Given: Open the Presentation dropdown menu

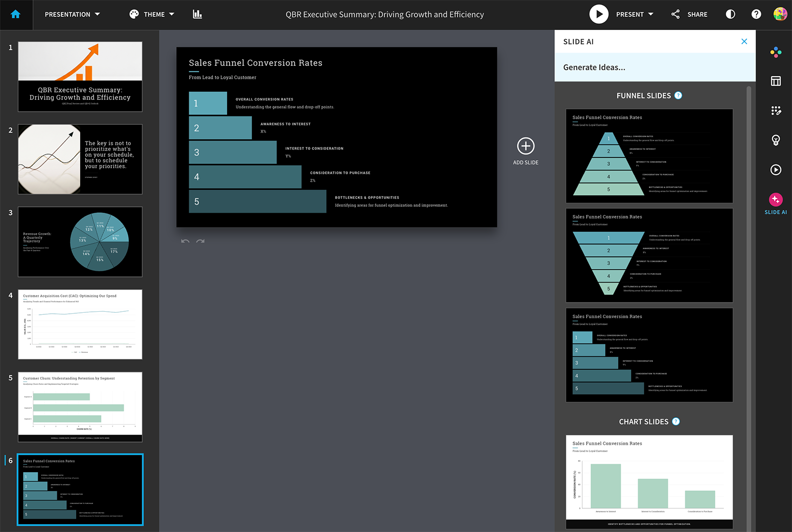Looking at the screenshot, I should coord(72,14).
